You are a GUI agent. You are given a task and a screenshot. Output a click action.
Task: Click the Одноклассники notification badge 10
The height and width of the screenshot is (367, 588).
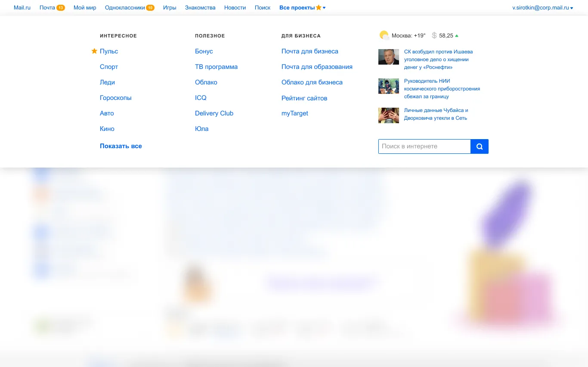click(150, 8)
